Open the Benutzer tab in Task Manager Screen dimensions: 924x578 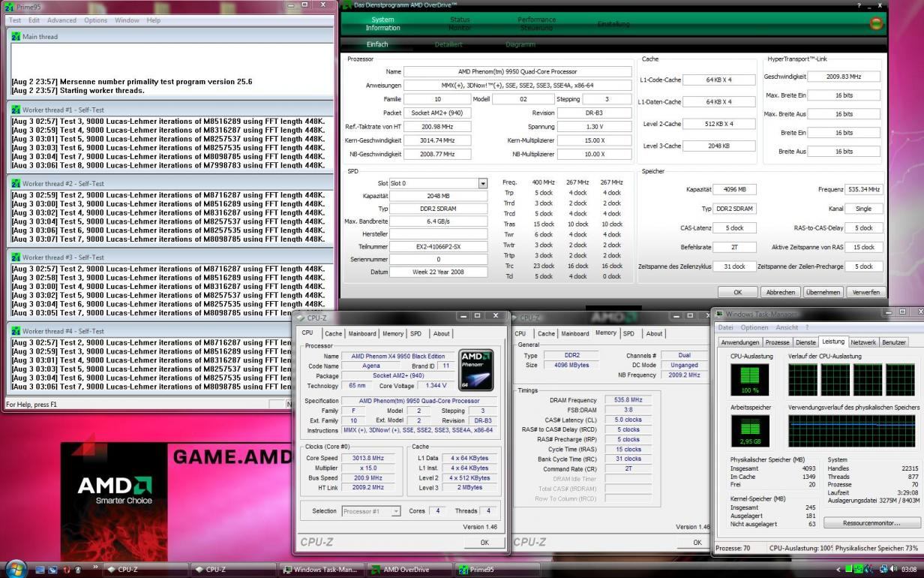point(893,342)
